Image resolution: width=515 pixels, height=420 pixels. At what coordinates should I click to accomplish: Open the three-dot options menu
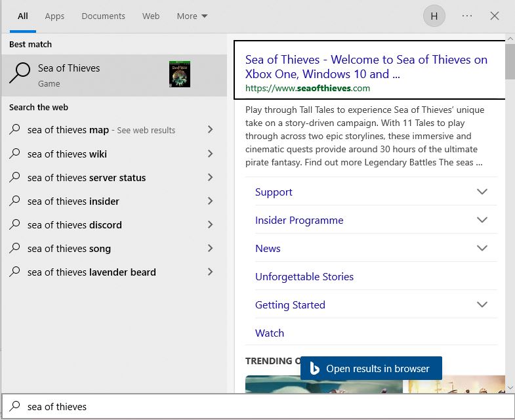point(467,16)
